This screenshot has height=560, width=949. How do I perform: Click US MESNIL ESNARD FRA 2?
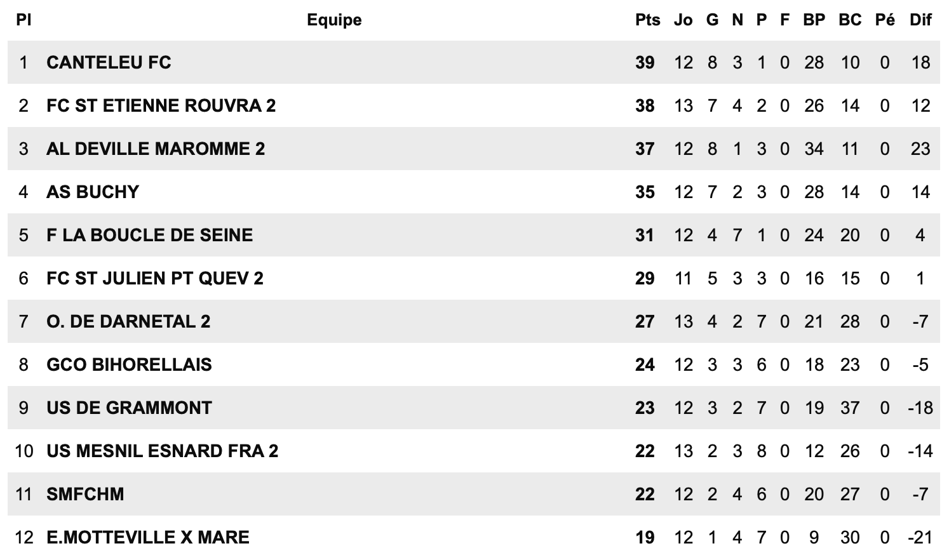click(163, 451)
